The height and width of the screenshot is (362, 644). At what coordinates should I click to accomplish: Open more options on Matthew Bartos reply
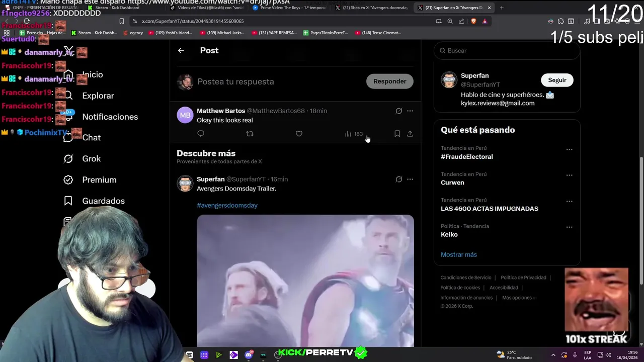410,111
